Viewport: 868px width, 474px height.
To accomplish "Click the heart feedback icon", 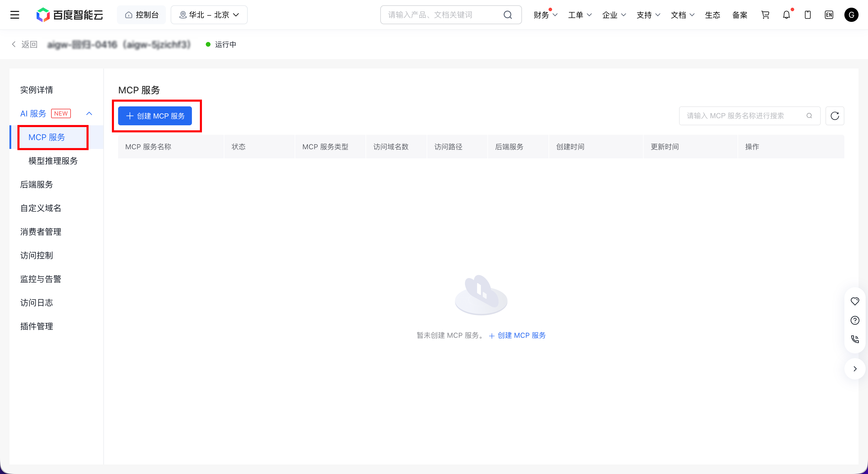I will [855, 301].
